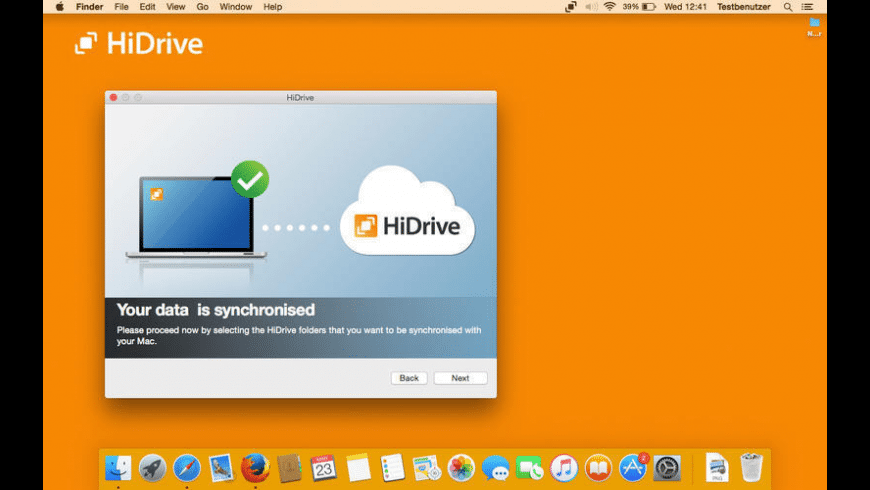Open Reminders from the Dock
The image size is (870, 490).
(x=392, y=467)
